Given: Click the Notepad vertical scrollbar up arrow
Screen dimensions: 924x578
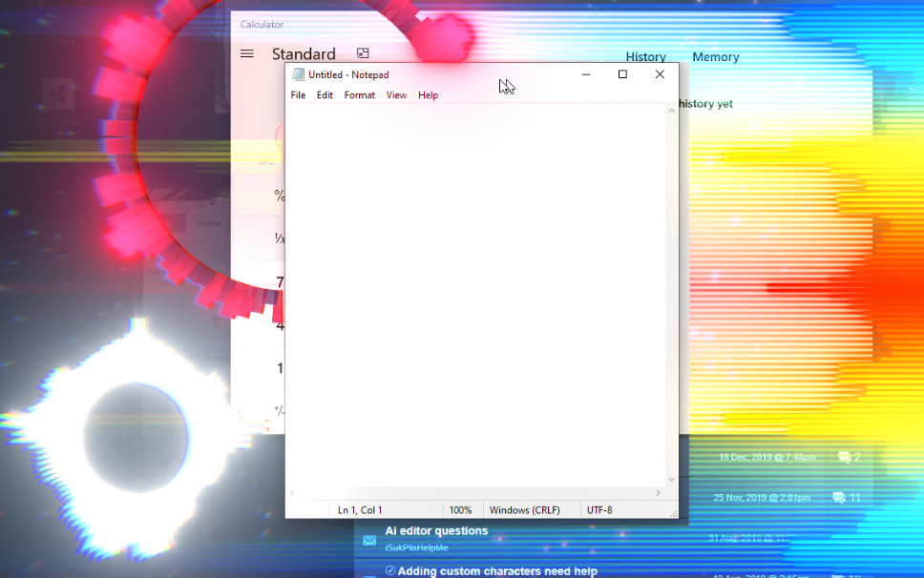Looking at the screenshot, I should coord(671,111).
